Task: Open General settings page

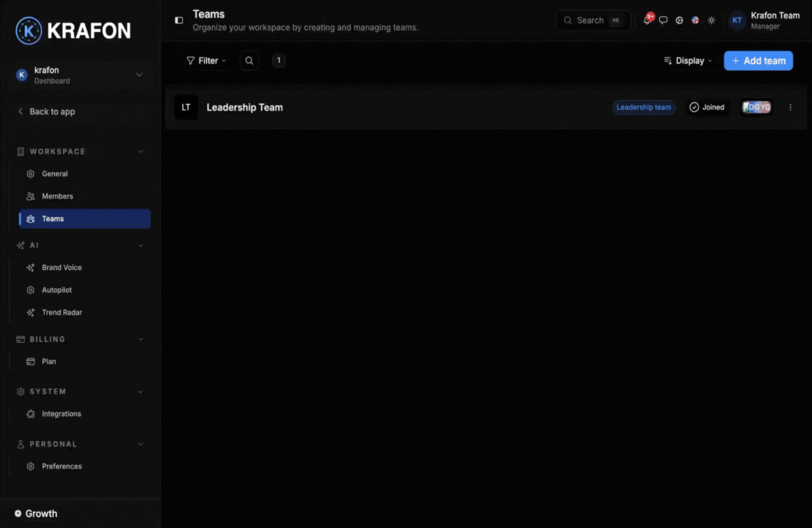Action: (85, 173)
